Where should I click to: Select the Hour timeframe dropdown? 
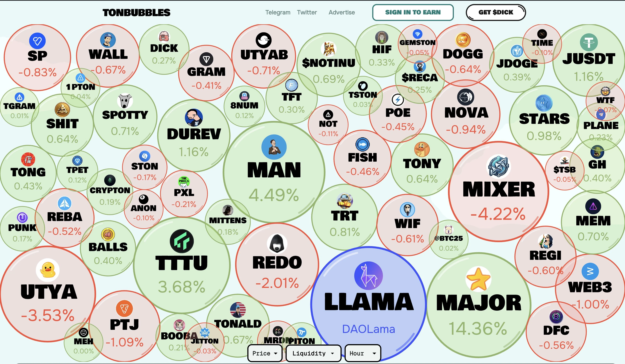tap(363, 353)
